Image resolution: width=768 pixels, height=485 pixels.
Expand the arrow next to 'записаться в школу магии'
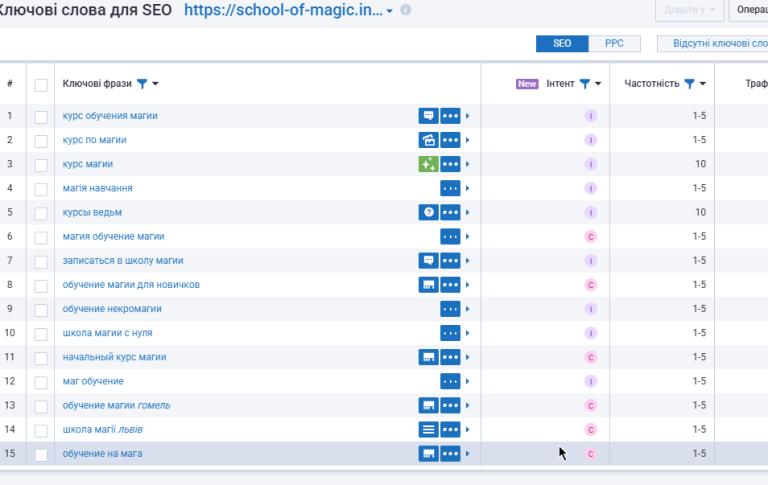(x=467, y=261)
